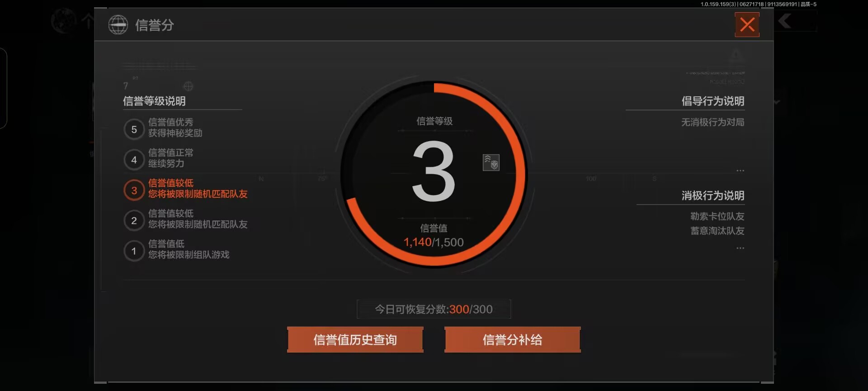Click the globe icon beside 信誉分 title

118,24
